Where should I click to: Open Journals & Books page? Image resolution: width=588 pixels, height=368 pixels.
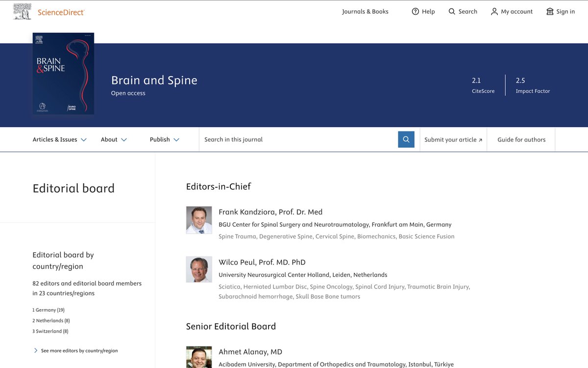365,11
